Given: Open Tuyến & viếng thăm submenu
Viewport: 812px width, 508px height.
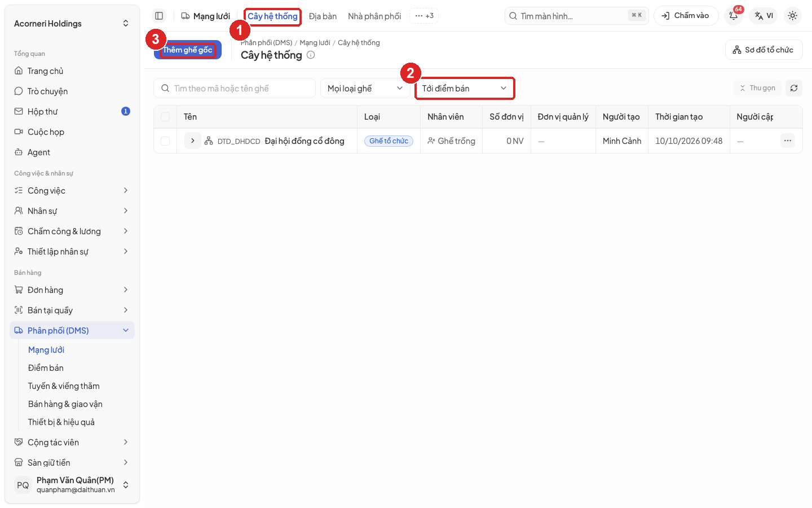Looking at the screenshot, I should (x=79, y=386).
